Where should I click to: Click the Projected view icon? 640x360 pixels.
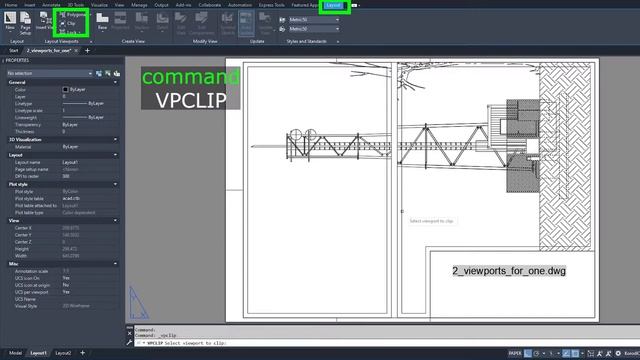(x=120, y=19)
